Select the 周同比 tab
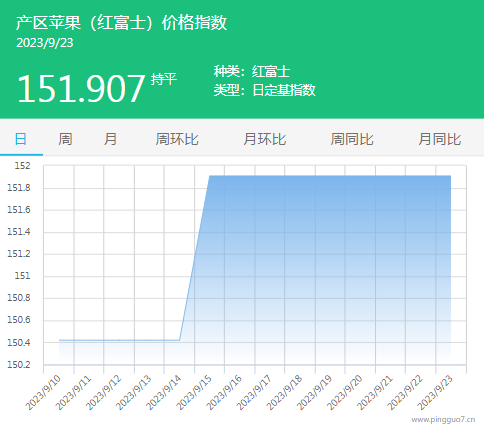The height and width of the screenshot is (428, 484). point(352,139)
